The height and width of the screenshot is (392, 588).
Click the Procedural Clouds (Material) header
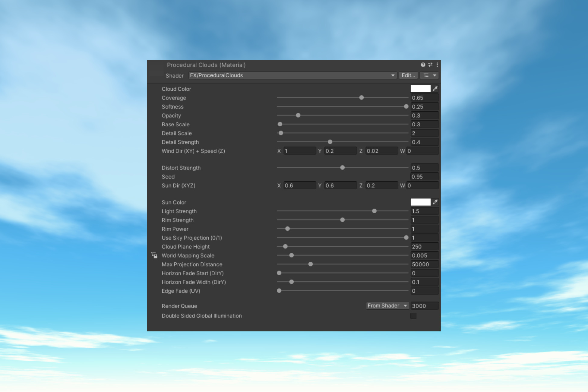click(206, 65)
